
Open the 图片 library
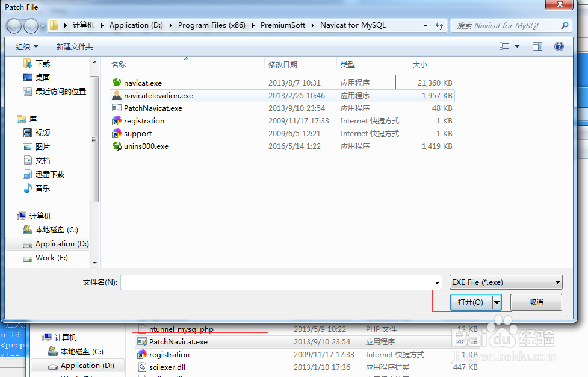pyautogui.click(x=42, y=147)
